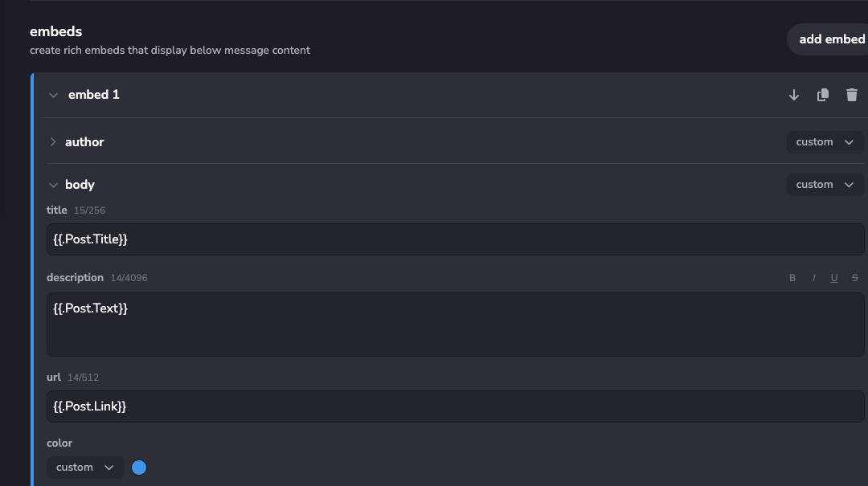Collapse the embed 1 section chevron
This screenshot has width=868, height=486.
53,96
